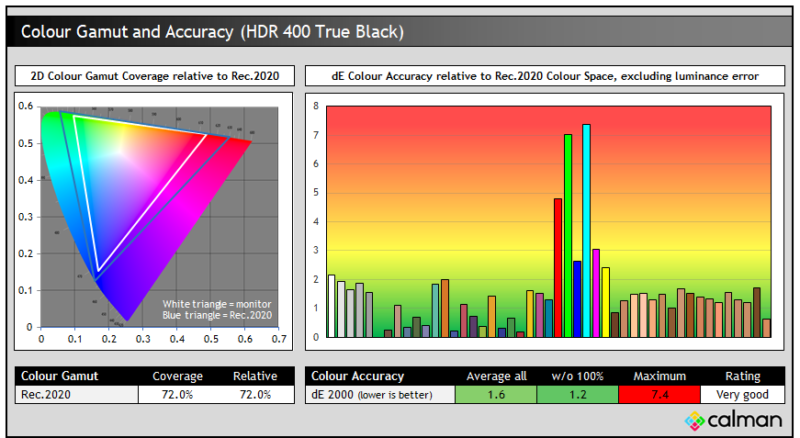Select the Maximum column header
This screenshot has width=800, height=438.
pos(659,376)
